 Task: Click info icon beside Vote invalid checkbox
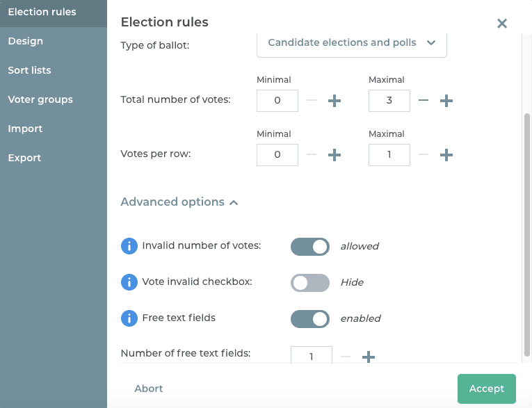click(129, 282)
